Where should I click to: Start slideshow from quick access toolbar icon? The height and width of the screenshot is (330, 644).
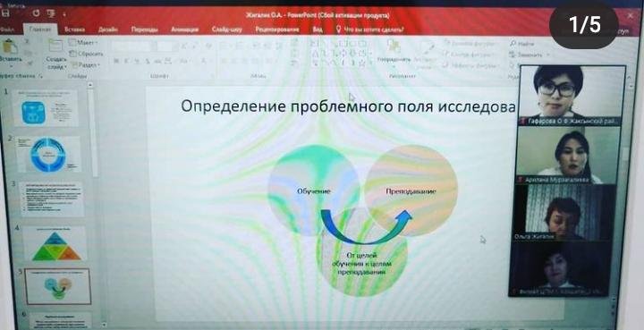point(51,13)
